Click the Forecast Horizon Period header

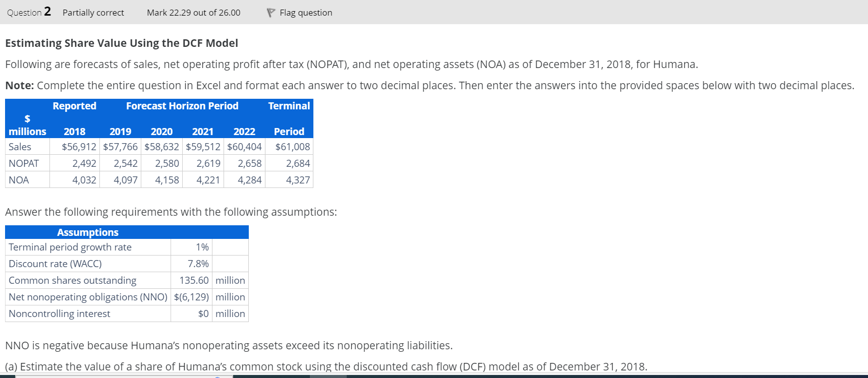tap(182, 106)
